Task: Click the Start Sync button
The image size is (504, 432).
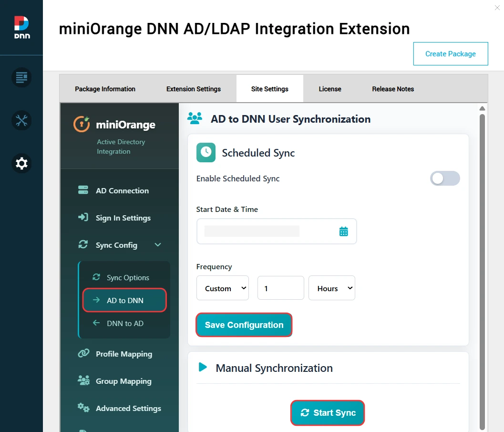Action: (328, 413)
